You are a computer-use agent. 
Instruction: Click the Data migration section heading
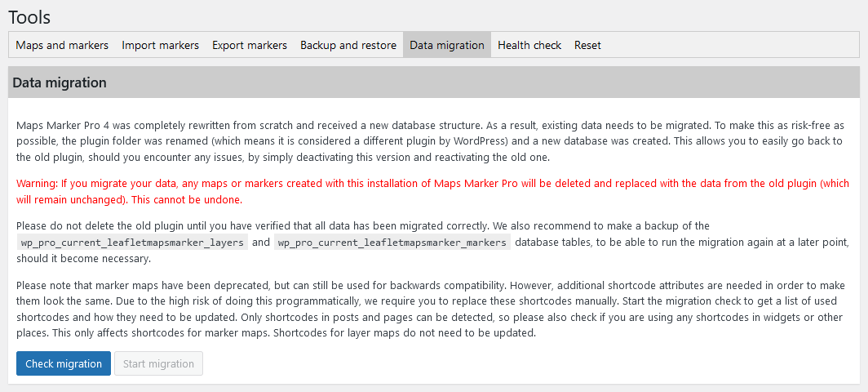coord(60,82)
